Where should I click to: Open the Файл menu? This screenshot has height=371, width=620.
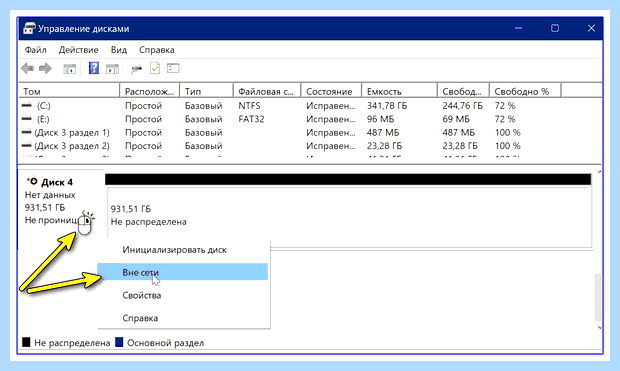[x=36, y=50]
